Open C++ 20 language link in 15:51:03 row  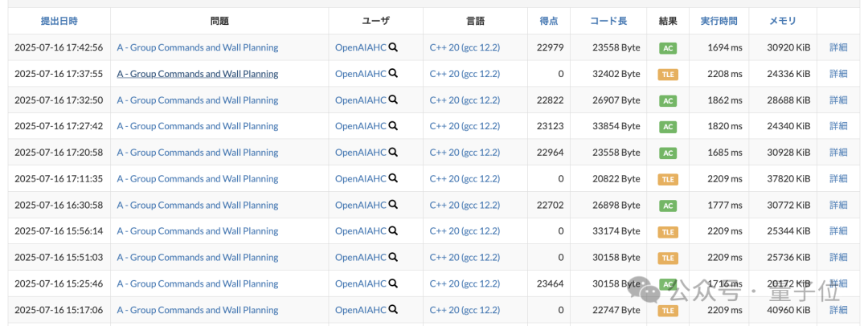pyautogui.click(x=465, y=258)
